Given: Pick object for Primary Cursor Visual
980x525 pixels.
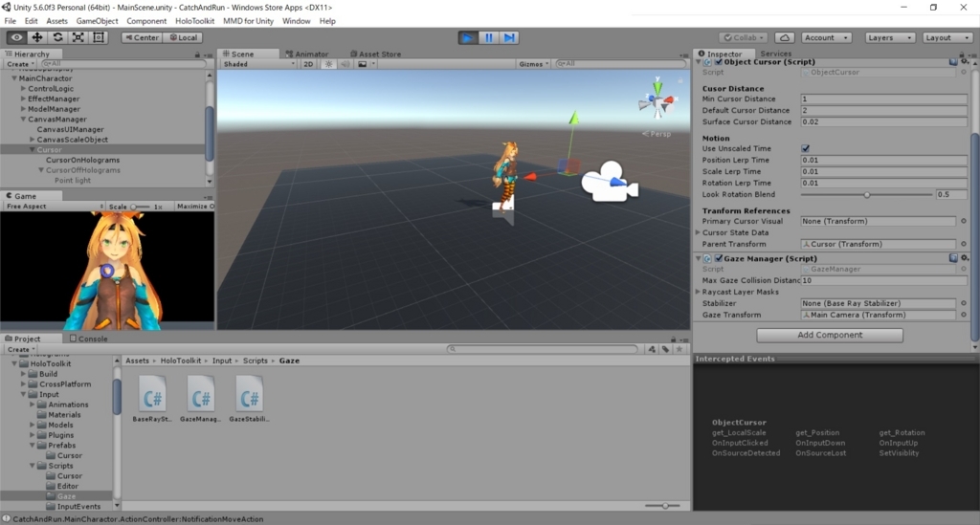Looking at the screenshot, I should tap(963, 221).
